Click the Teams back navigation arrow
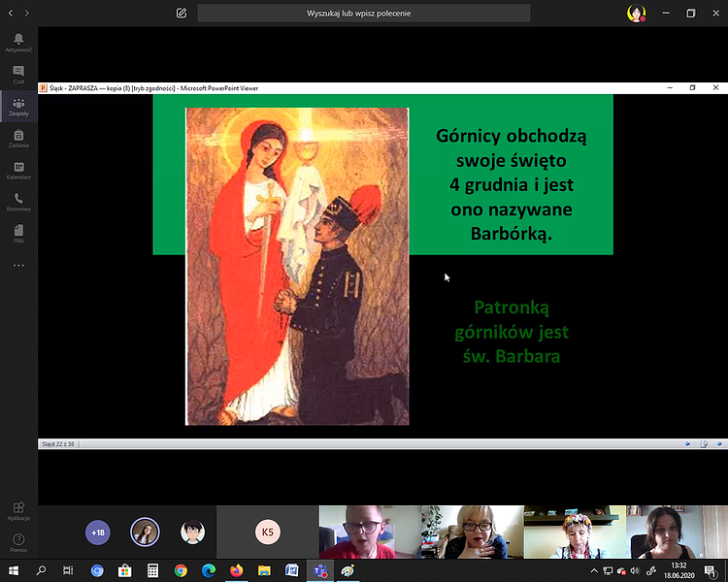The image size is (728, 582). (x=11, y=13)
